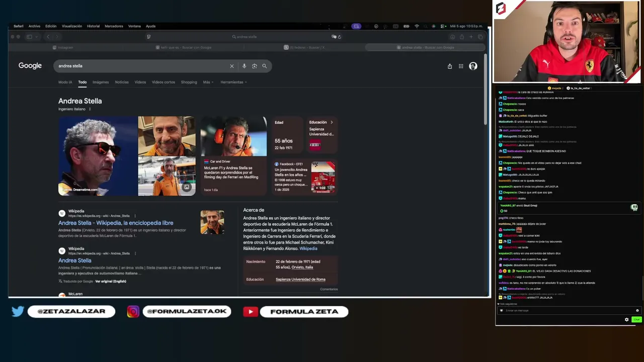Open Safari's Historial menu

coord(93,26)
